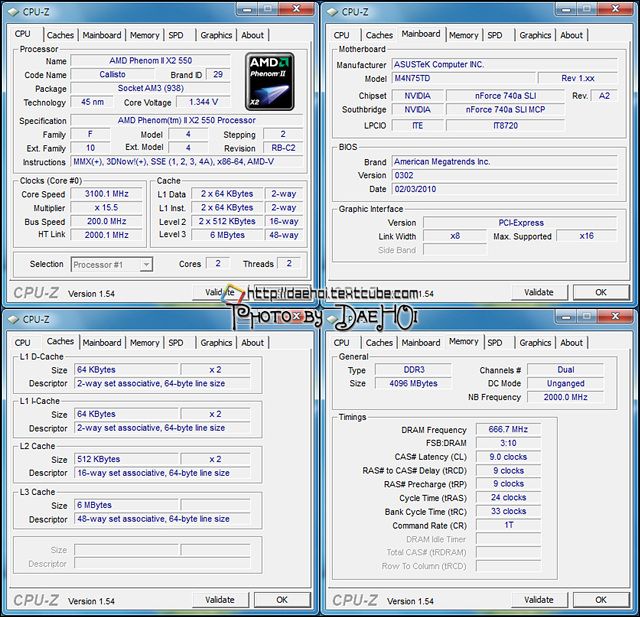The height and width of the screenshot is (617, 640).
Task: Switch to SPD tab in bottom-left Caches window
Action: [x=176, y=343]
